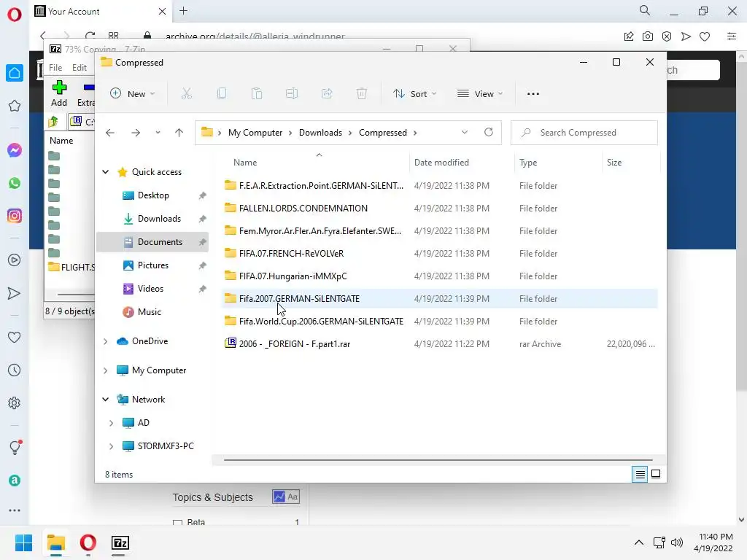Image resolution: width=747 pixels, height=560 pixels.
Task: Open the See more ellipsis menu in Explorer
Action: [533, 94]
